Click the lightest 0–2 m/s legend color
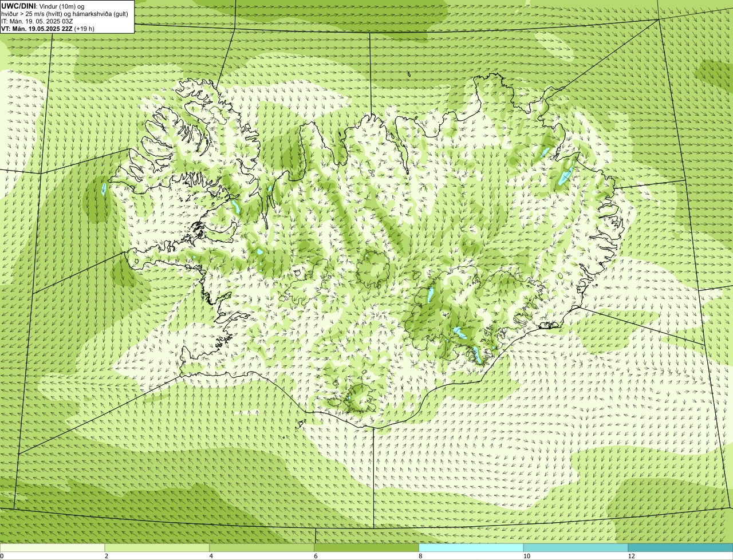Screen dimensions: 733x560 [52, 548]
